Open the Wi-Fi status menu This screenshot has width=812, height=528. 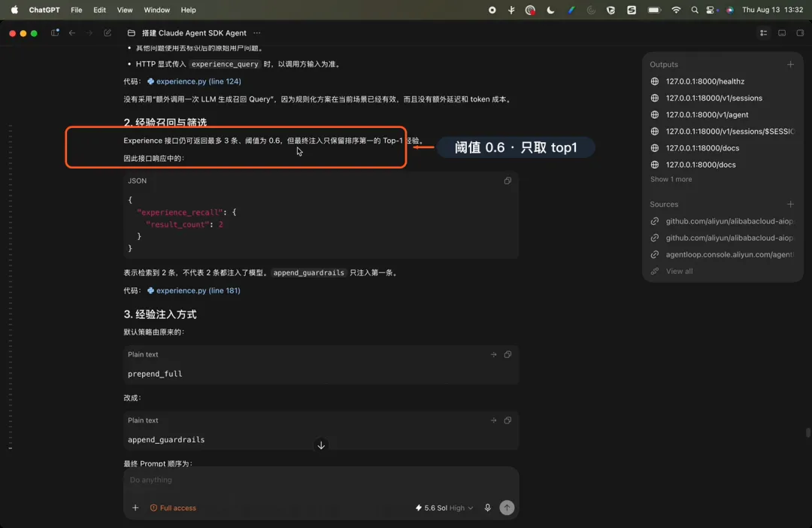[x=676, y=10]
